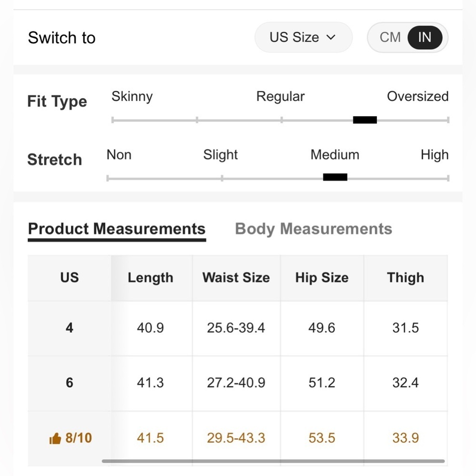Image resolution: width=476 pixels, height=476 pixels.
Task: Select the US size 6 row header
Action: (69, 383)
